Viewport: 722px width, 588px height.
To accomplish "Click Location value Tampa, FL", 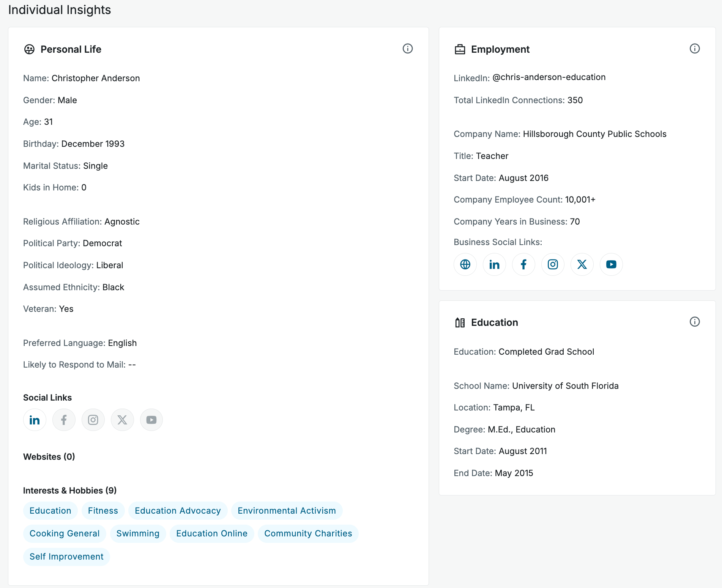I will (514, 407).
